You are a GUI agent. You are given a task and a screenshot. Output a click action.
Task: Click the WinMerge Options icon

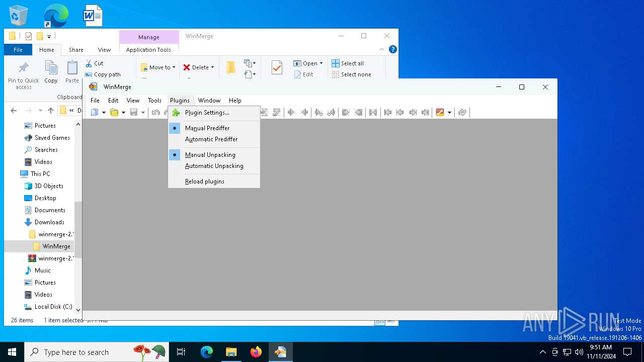pyautogui.click(x=440, y=113)
